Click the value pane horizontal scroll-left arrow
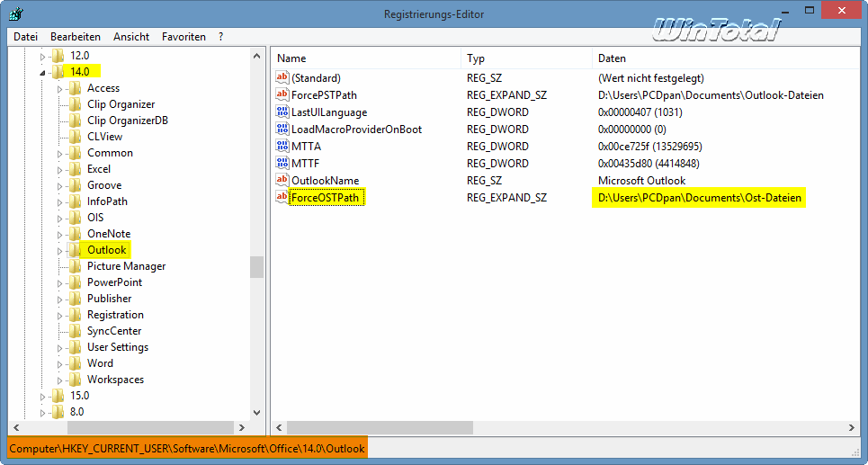Viewport: 868px width, 465px height. (279, 427)
